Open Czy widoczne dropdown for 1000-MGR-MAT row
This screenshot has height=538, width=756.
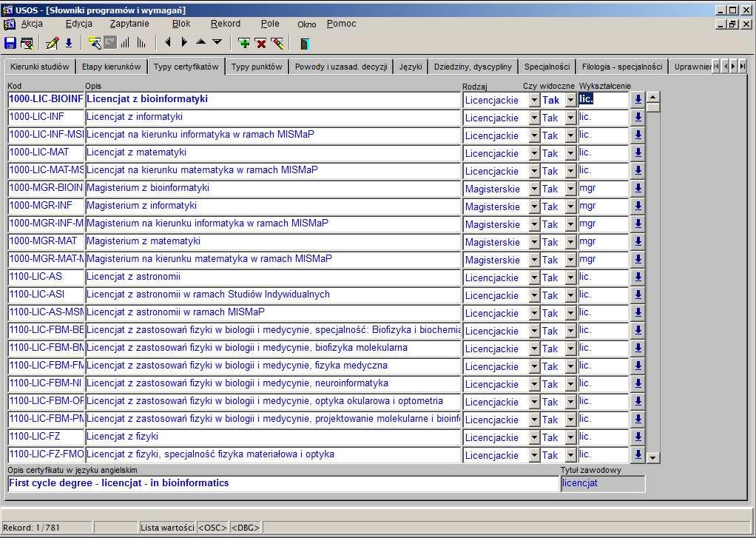coord(570,242)
